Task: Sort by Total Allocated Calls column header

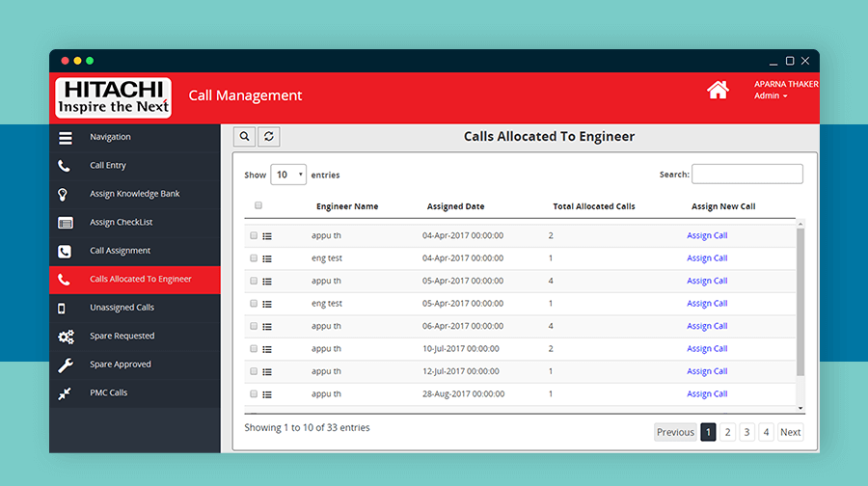Action: click(594, 206)
